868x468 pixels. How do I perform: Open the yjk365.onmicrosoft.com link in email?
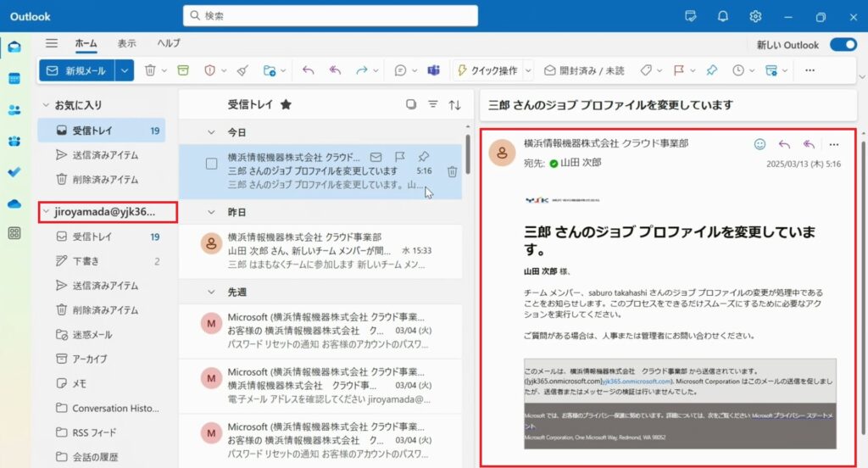[x=637, y=382]
